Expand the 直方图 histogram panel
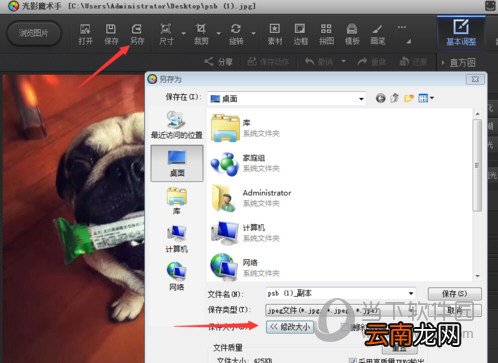This screenshot has height=363, width=498. point(458,62)
